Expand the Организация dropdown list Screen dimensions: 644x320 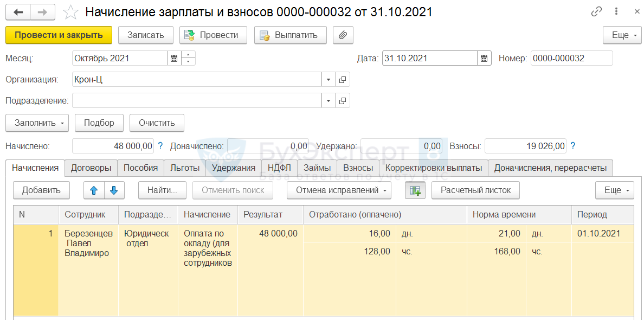pos(329,80)
